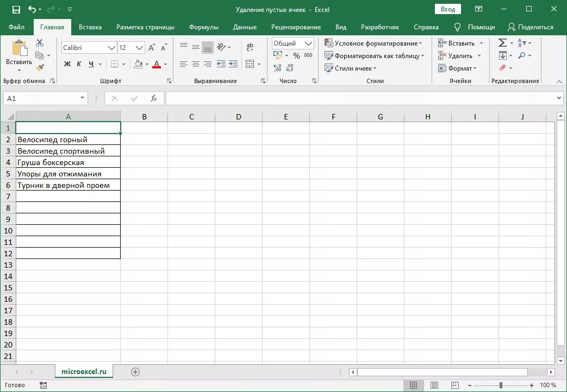
Task: Toggle bottom vertical alignment
Action: point(208,47)
